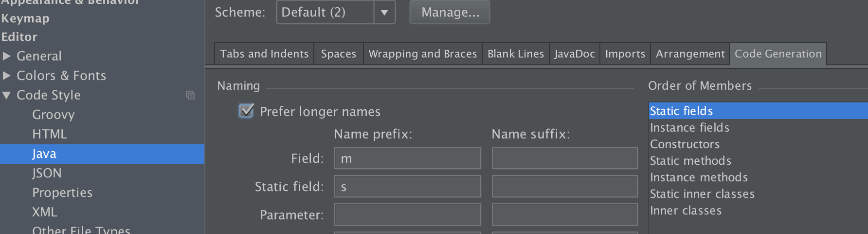Open the JSON code style settings
The image size is (868, 234).
pos(47,173)
